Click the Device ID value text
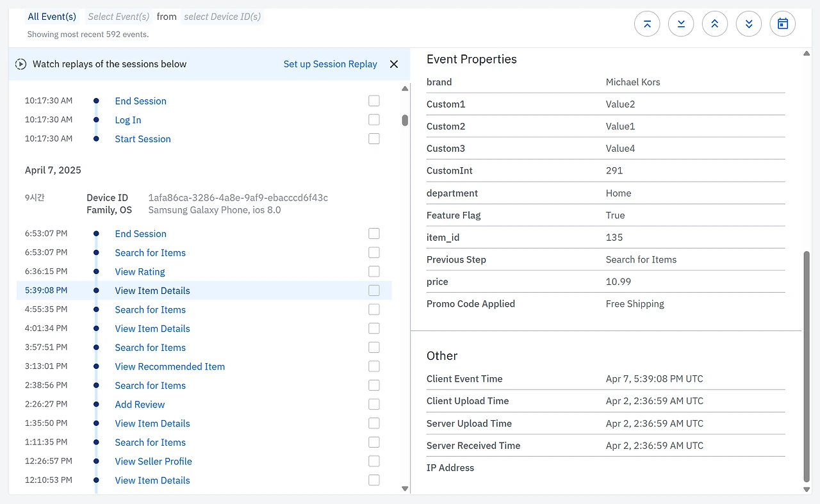This screenshot has width=820, height=504. tap(238, 198)
